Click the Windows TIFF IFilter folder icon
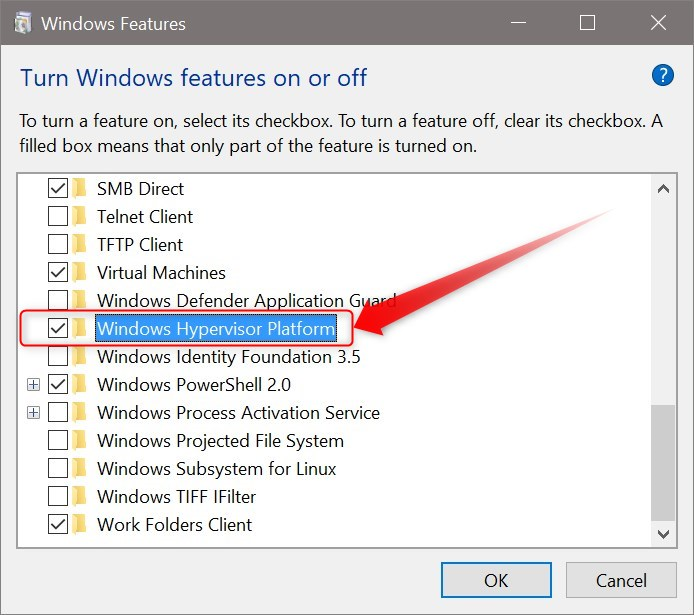694x615 pixels. pyautogui.click(x=79, y=496)
